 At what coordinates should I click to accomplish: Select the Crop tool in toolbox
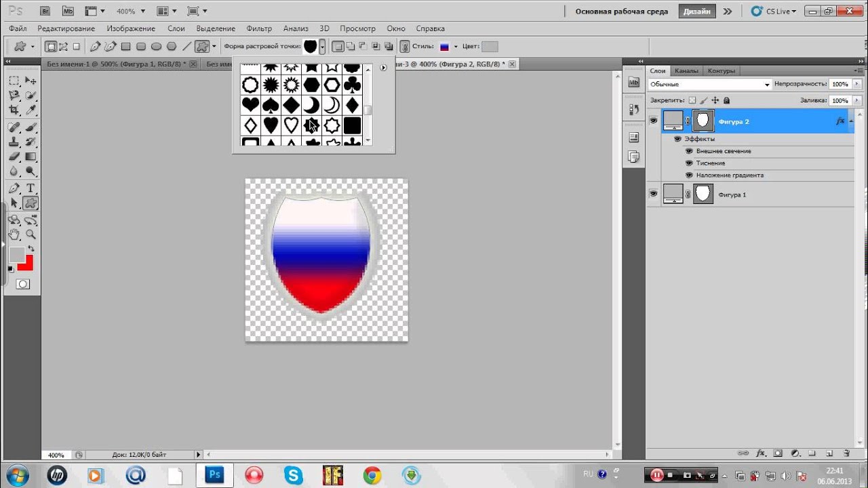coord(14,110)
